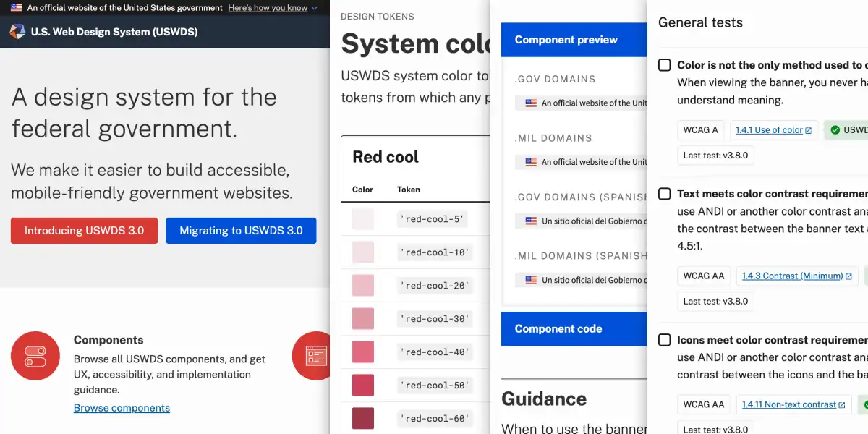The height and width of the screenshot is (434, 868).
Task: Click the US flag icon in government banner
Action: pos(16,8)
